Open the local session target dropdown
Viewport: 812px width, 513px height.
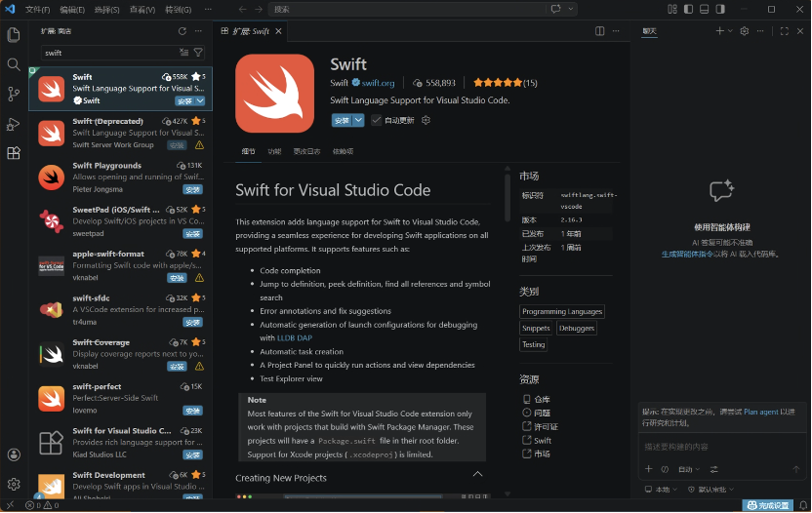pos(661,490)
